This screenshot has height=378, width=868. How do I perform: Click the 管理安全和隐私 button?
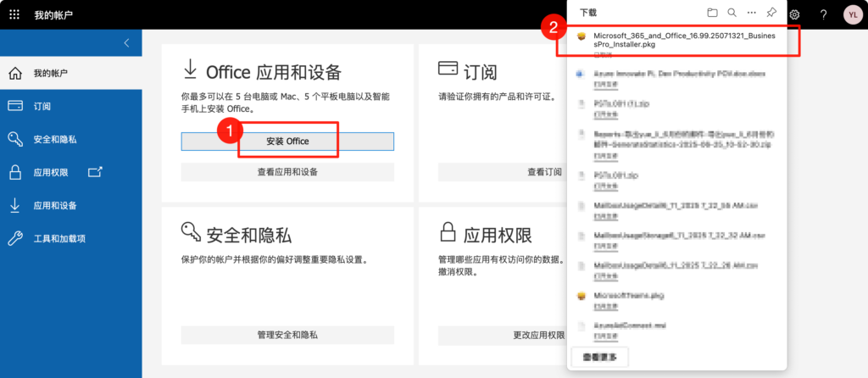pyautogui.click(x=287, y=335)
